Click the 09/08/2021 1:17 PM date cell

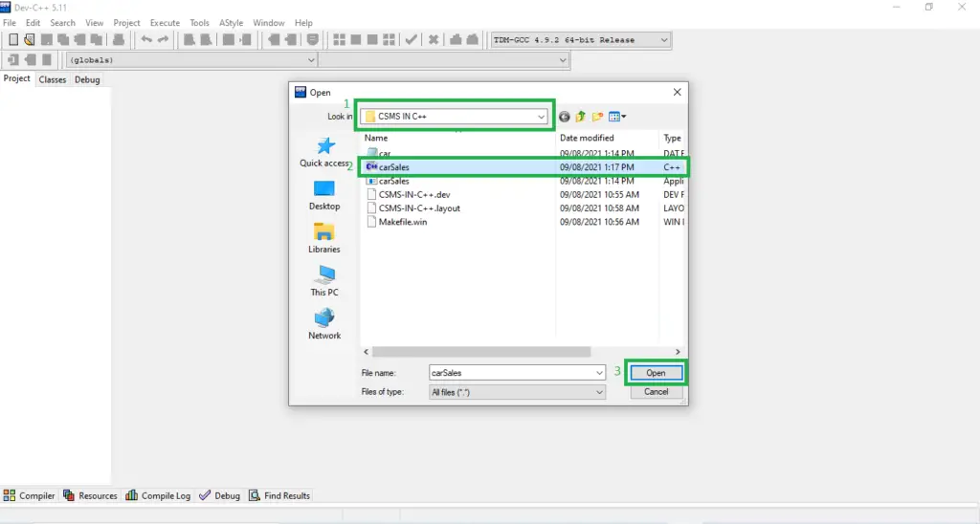[x=597, y=167]
